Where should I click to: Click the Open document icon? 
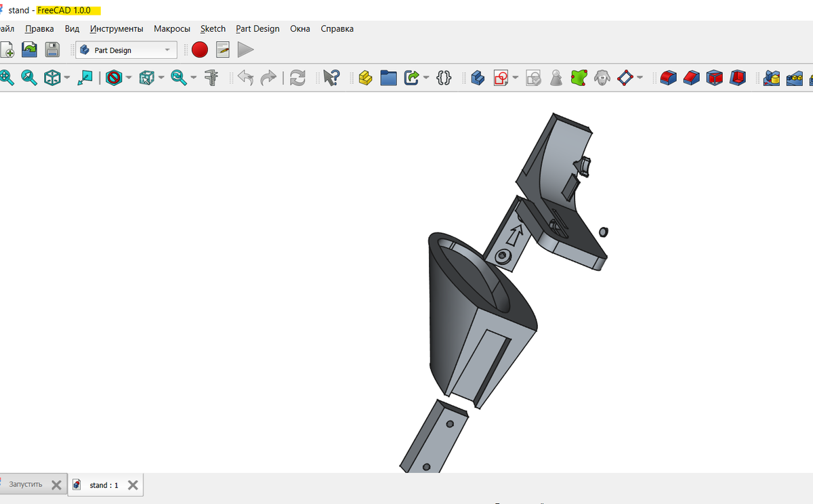tap(29, 49)
